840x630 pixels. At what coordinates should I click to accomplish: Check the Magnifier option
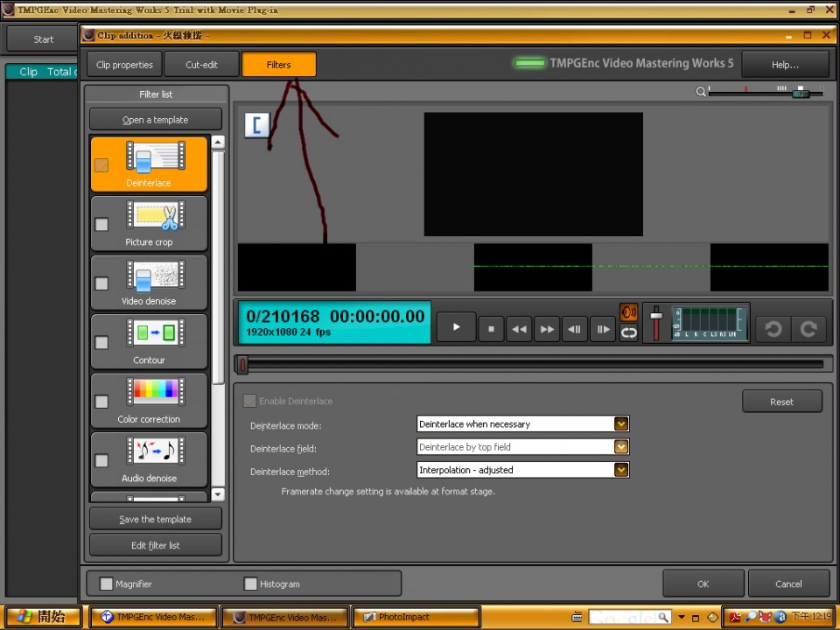(x=107, y=584)
